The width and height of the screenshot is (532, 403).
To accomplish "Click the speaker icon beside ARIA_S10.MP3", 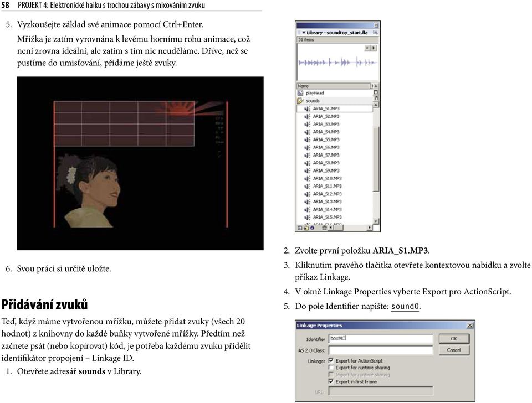I will coord(308,179).
